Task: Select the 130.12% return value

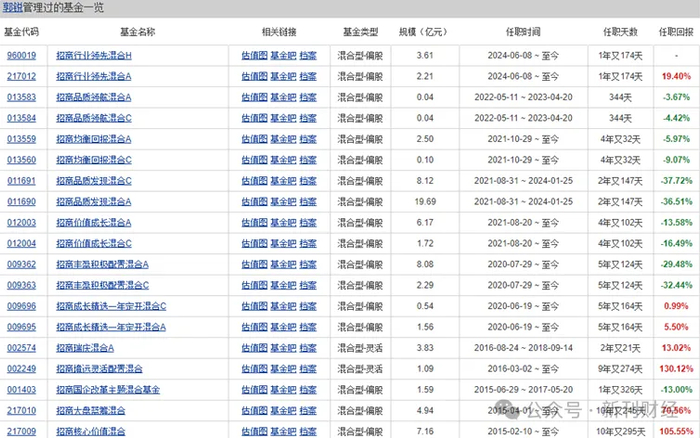Action: pyautogui.click(x=676, y=369)
